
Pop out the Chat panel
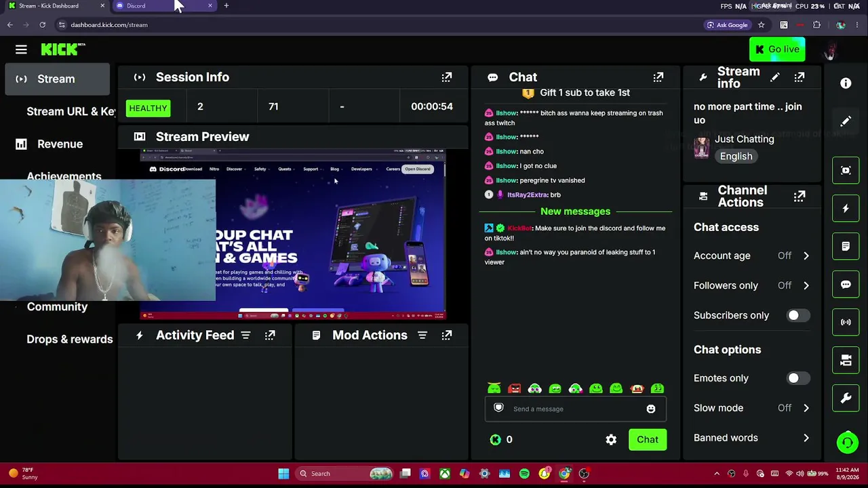coord(658,77)
